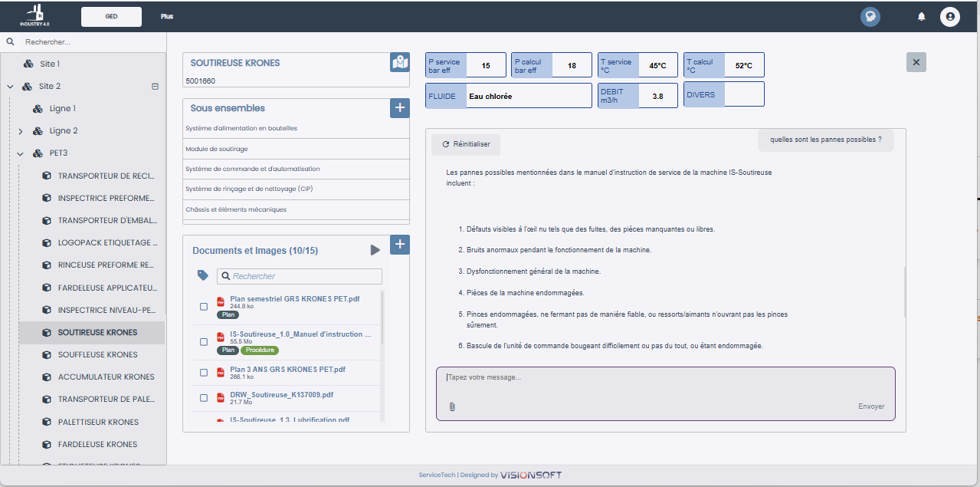Select Châssis et éléments mécaniques row

[x=296, y=209]
